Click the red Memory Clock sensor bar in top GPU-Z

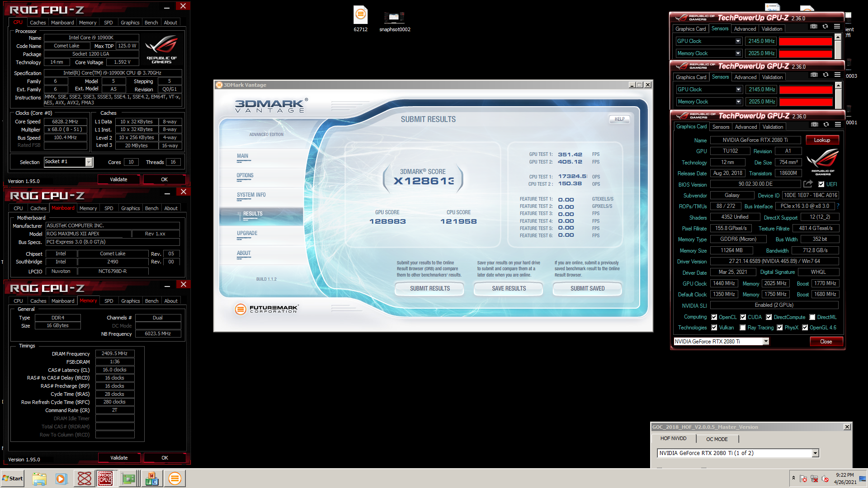pyautogui.click(x=806, y=53)
